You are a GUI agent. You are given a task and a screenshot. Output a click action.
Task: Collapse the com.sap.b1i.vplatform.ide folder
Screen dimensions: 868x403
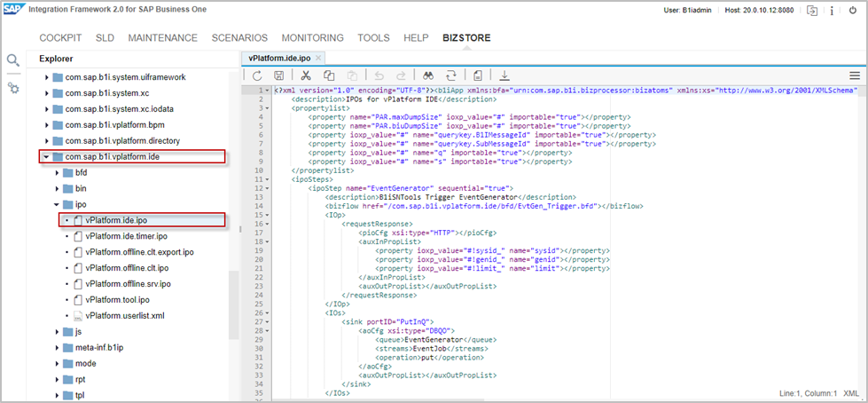(46, 157)
